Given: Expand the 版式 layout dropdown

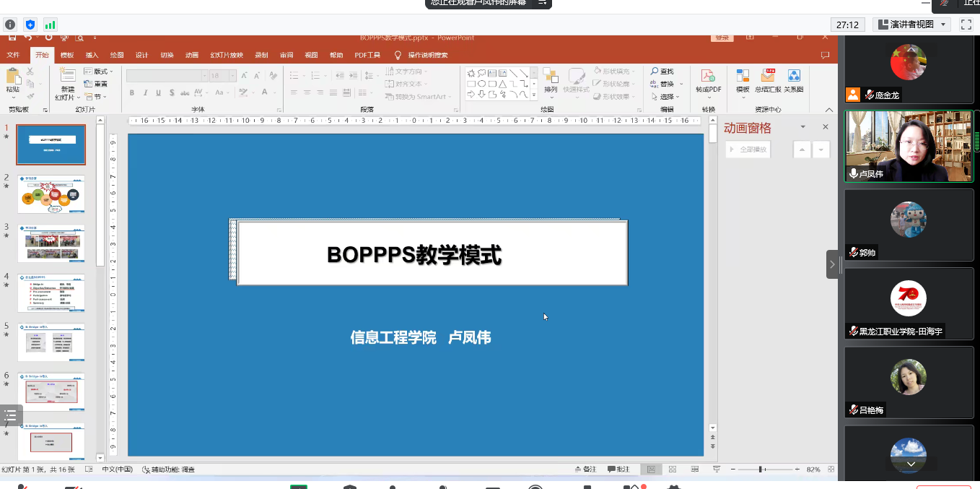Looking at the screenshot, I should click(x=98, y=72).
